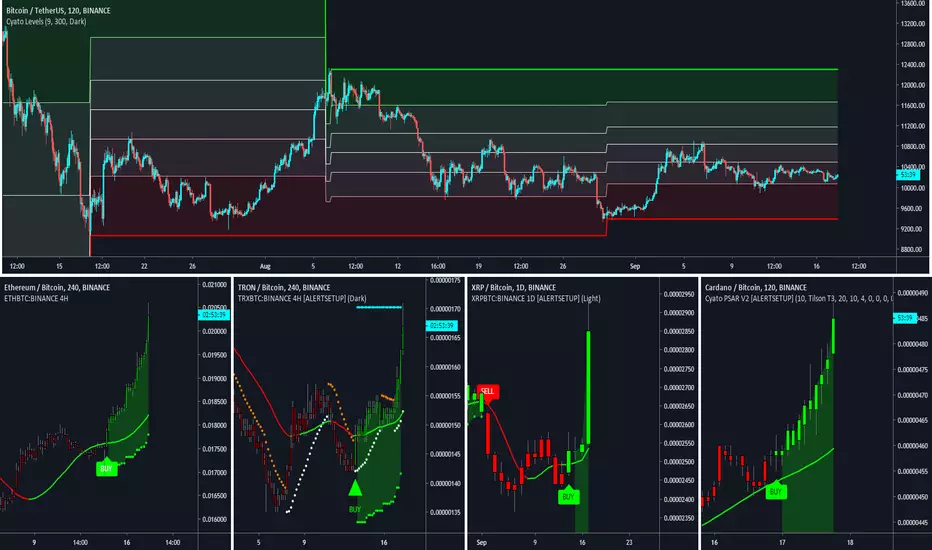Screen dimensions: 932x550
Task: Click the BUY text under TRON triangle
Action: click(x=355, y=510)
